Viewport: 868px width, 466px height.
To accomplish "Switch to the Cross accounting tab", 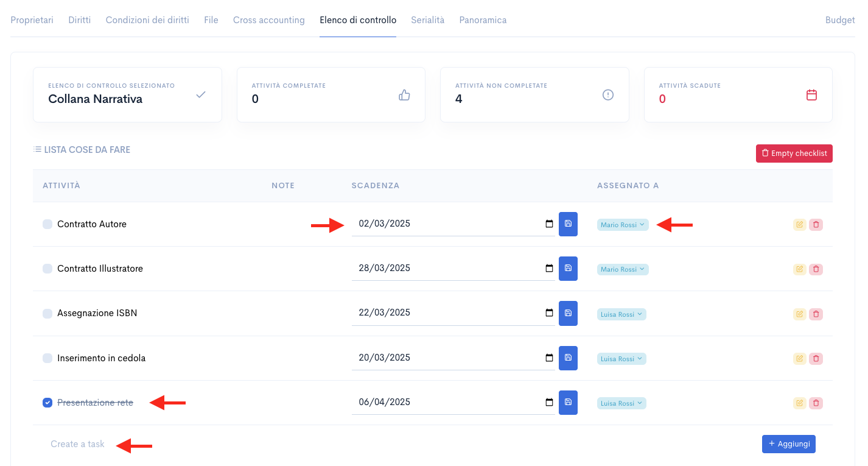I will pos(268,20).
